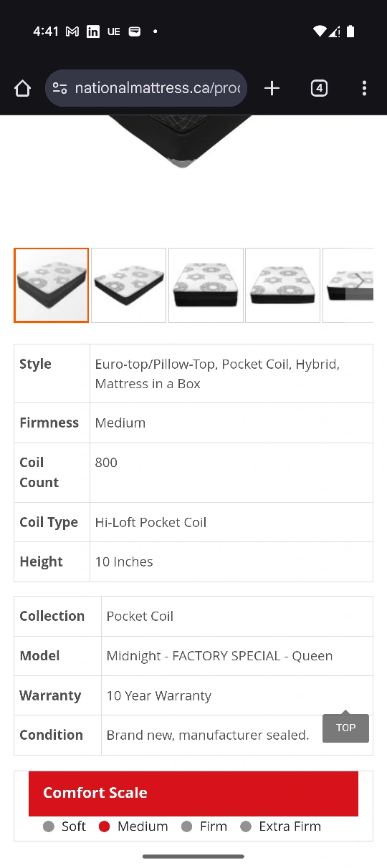Tap the LinkedIn notification icon in status bar
The width and height of the screenshot is (387, 868).
pos(92,32)
